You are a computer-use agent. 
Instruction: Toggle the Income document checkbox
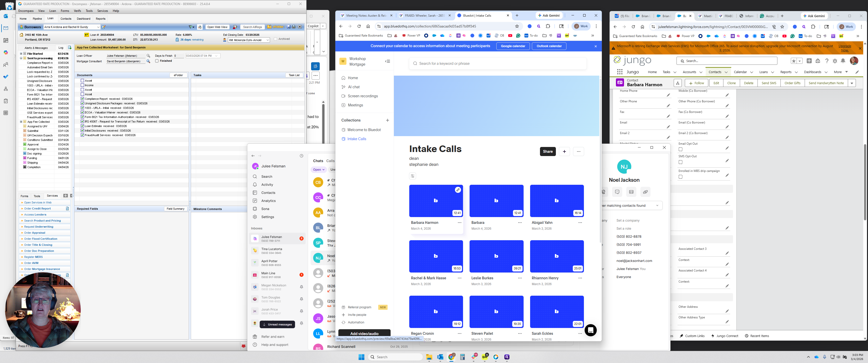(x=83, y=85)
